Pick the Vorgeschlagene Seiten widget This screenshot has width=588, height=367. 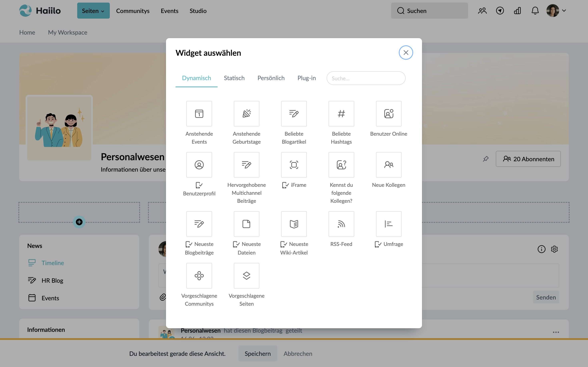pyautogui.click(x=246, y=275)
